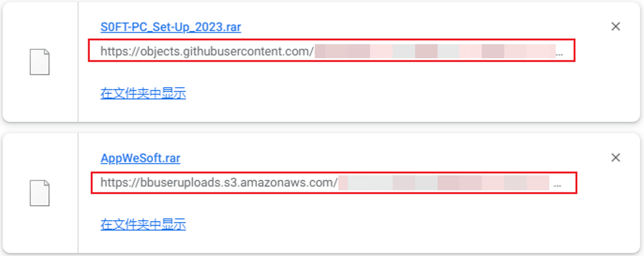Open the AppWeSoft.rar download
Screen dimensions: 644x256
(x=140, y=158)
